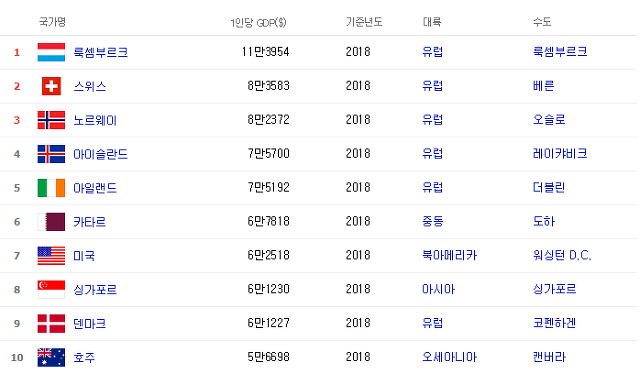Screen dimensions: 640x374
Task: Open the 워싱턴 D.C. capital link
Action: pyautogui.click(x=562, y=255)
